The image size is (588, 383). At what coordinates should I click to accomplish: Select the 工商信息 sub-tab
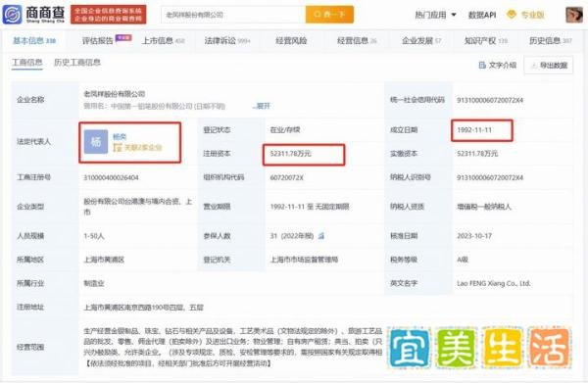pyautogui.click(x=27, y=63)
